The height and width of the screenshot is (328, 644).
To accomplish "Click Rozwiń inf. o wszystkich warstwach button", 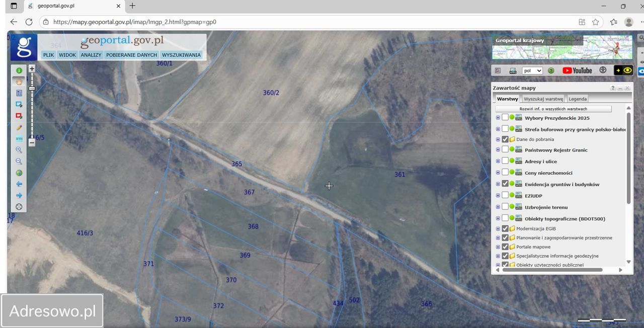I will 553,109.
